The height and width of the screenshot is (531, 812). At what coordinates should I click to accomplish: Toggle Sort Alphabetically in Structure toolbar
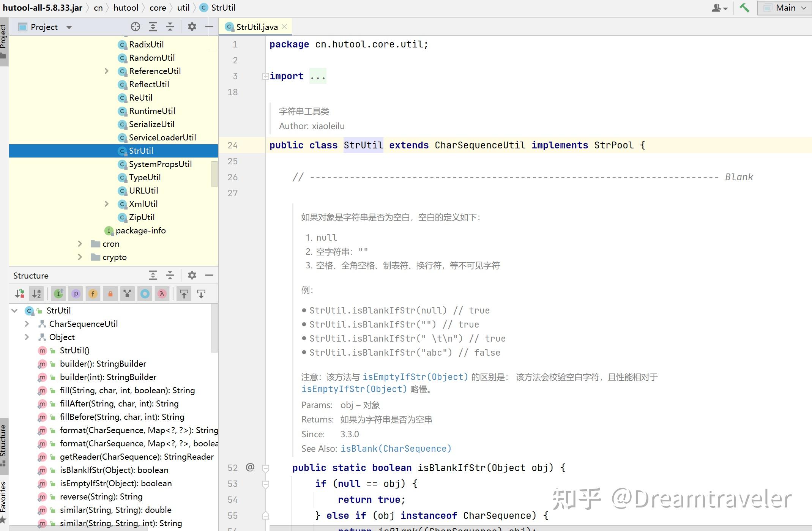click(36, 294)
